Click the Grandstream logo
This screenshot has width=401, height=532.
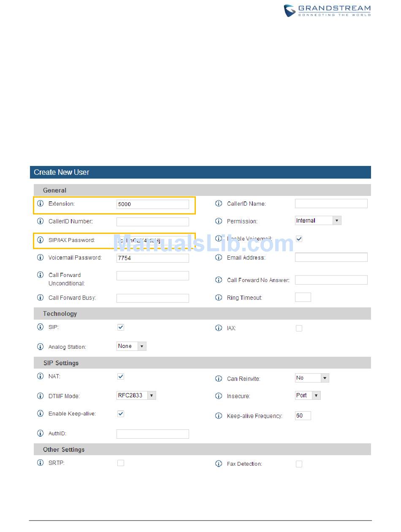[327, 11]
